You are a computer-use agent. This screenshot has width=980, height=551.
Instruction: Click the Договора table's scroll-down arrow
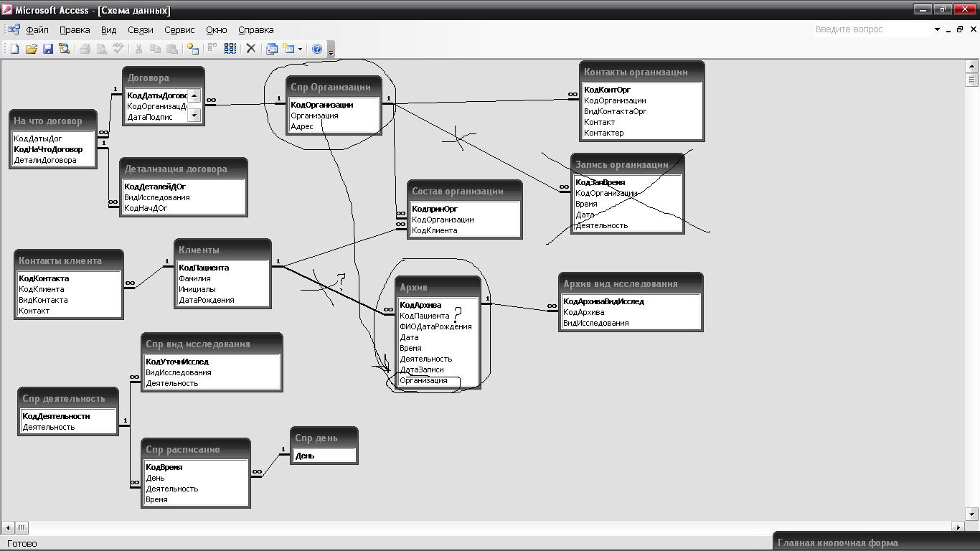pyautogui.click(x=194, y=116)
